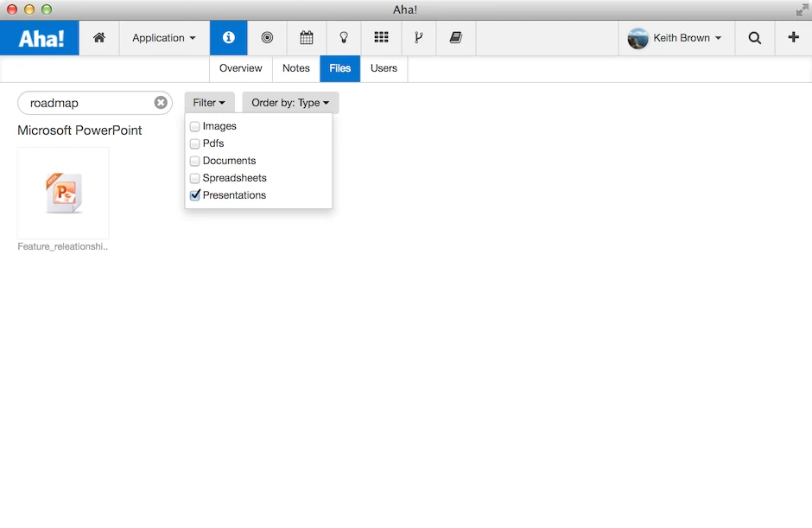The width and height of the screenshot is (812, 528).
Task: Open the Strategy target icon
Action: coord(267,37)
